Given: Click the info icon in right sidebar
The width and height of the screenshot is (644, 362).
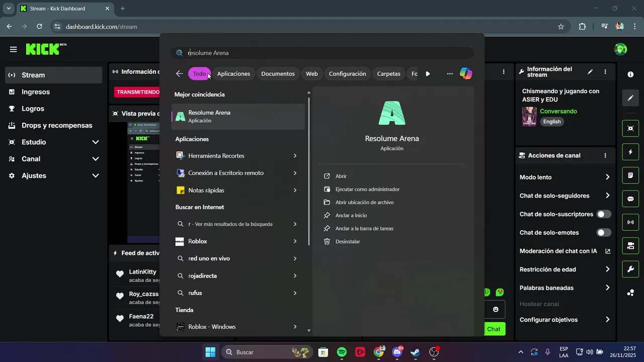Looking at the screenshot, I should pos(630,74).
